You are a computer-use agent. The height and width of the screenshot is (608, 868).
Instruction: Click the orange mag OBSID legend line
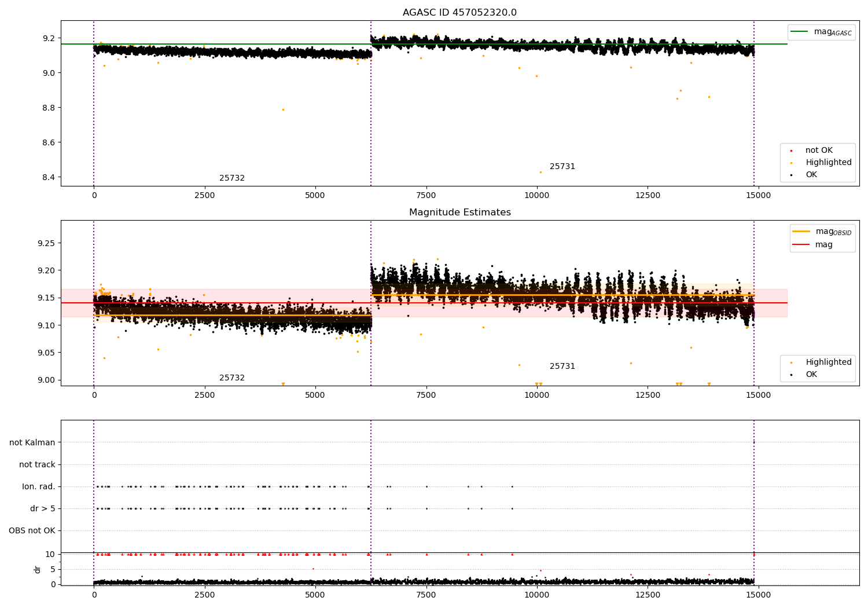point(801,232)
